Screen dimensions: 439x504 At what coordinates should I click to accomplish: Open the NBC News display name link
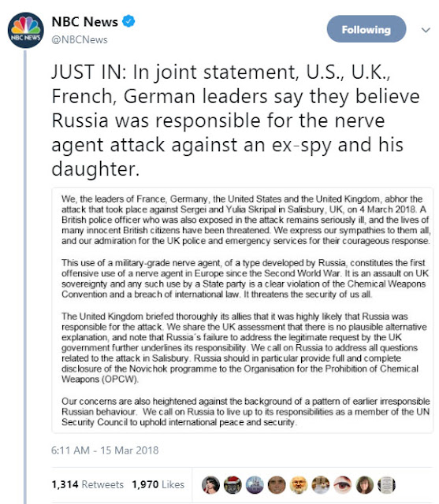(x=85, y=21)
